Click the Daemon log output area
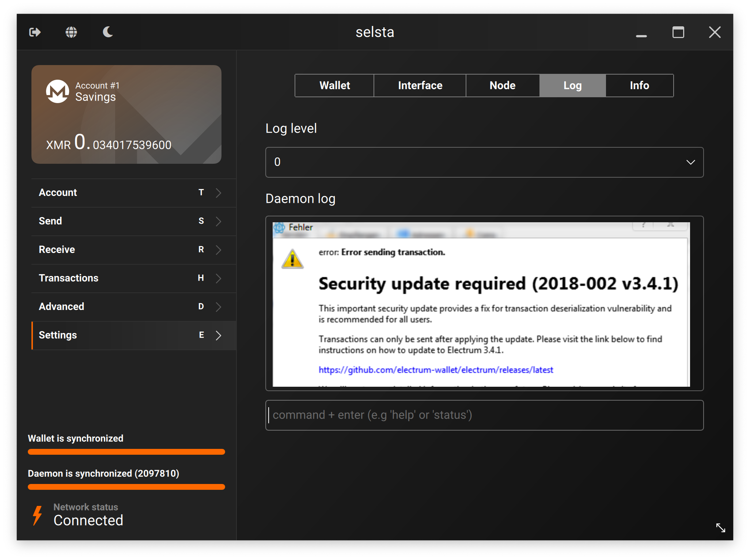This screenshot has height=560, width=750. point(484,303)
